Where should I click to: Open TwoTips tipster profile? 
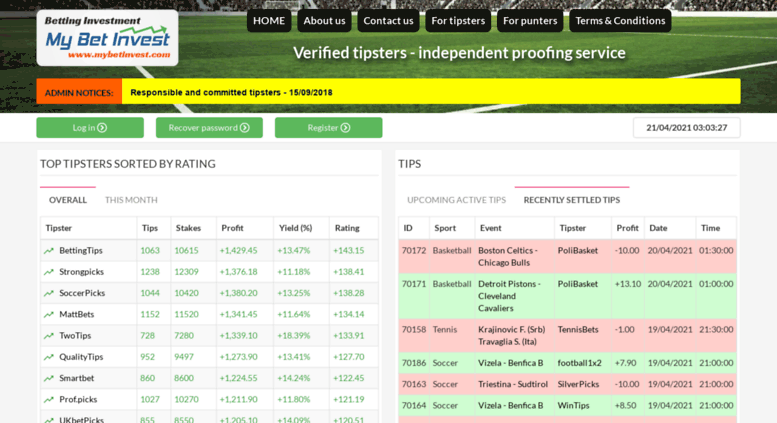coord(75,336)
